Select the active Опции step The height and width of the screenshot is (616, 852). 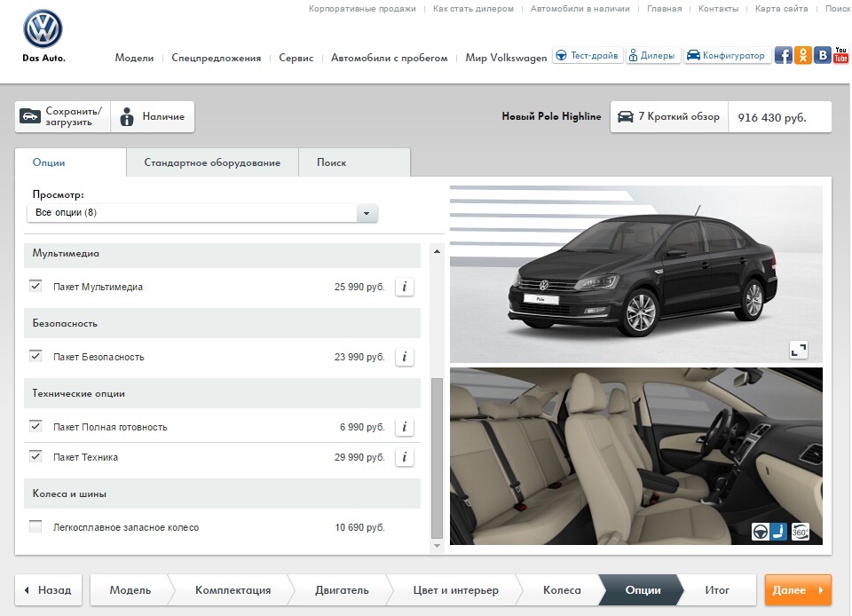coord(643,590)
